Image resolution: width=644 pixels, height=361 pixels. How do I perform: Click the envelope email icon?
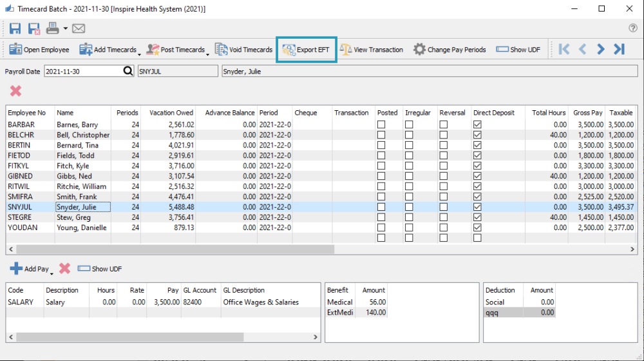(x=79, y=28)
